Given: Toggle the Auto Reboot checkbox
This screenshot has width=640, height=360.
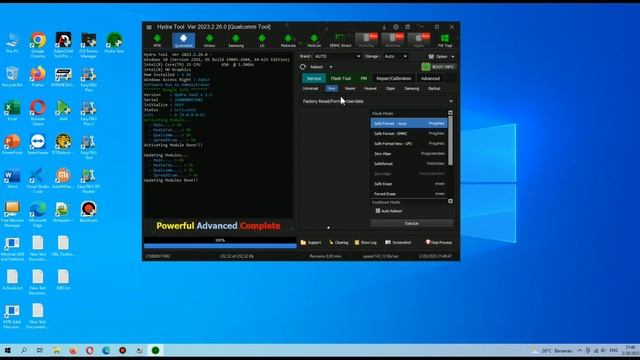Looking at the screenshot, I should point(378,211).
